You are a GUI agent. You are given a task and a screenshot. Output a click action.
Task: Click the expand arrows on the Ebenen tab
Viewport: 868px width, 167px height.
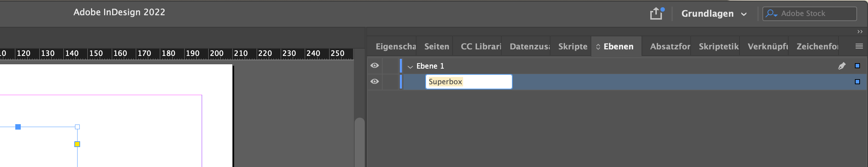(x=598, y=47)
